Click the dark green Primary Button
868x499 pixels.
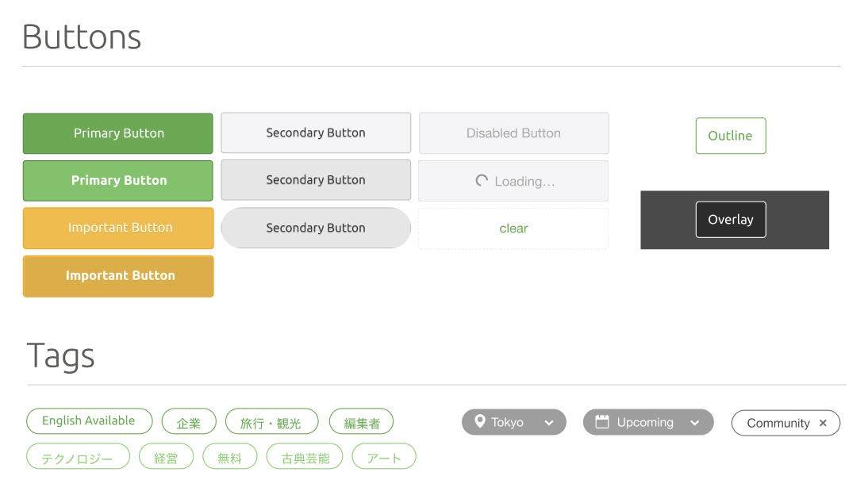[118, 133]
